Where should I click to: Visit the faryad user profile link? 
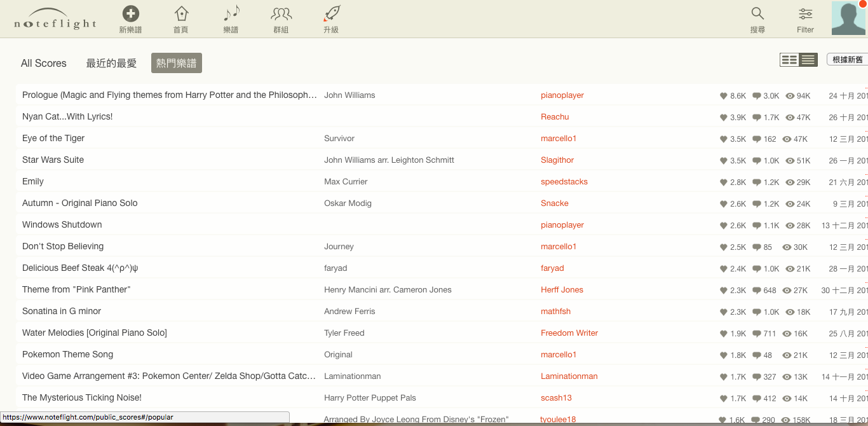click(x=552, y=268)
